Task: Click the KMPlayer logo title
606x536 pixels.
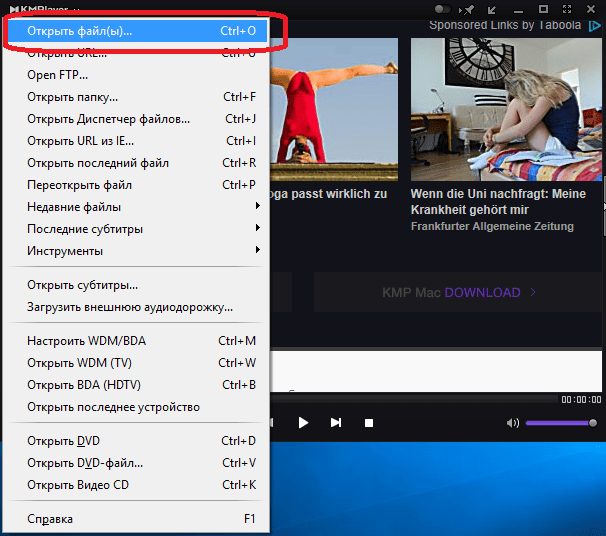Action: 39,9
